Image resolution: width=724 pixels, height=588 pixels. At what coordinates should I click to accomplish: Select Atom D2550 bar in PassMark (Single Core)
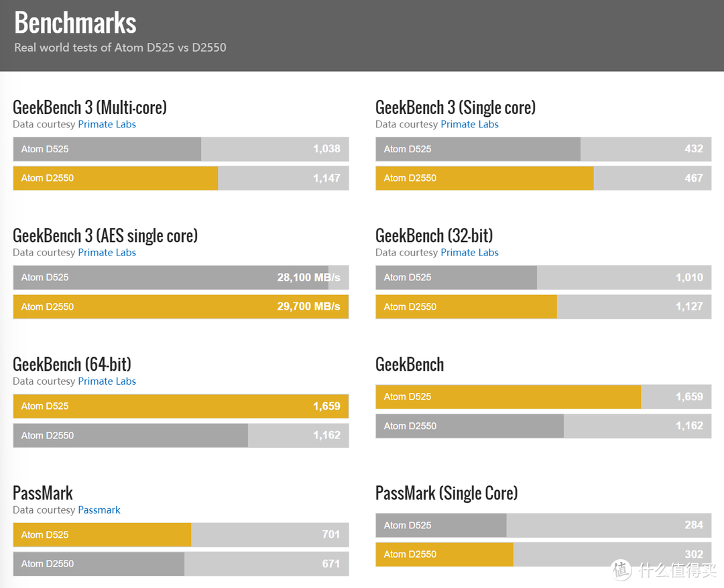click(x=444, y=554)
